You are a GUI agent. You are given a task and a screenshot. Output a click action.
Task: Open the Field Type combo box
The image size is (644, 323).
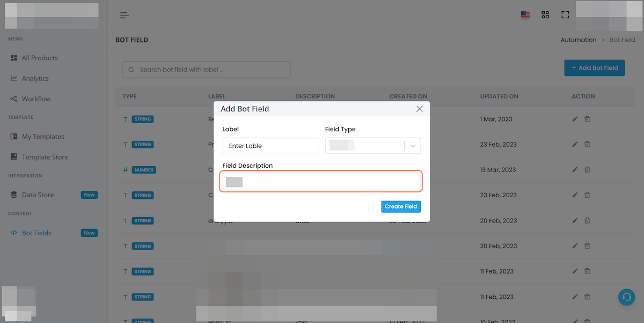[373, 146]
